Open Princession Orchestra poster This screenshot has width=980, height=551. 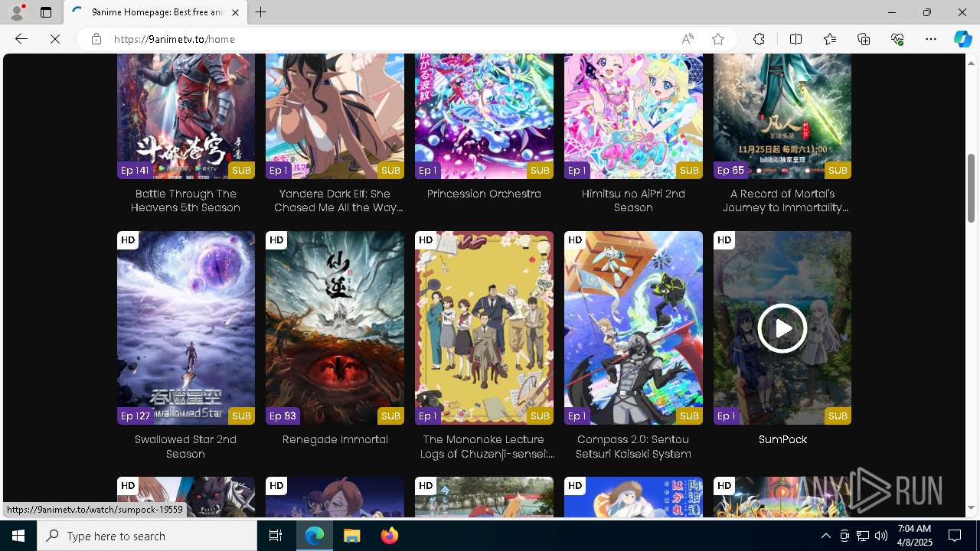pos(484,116)
